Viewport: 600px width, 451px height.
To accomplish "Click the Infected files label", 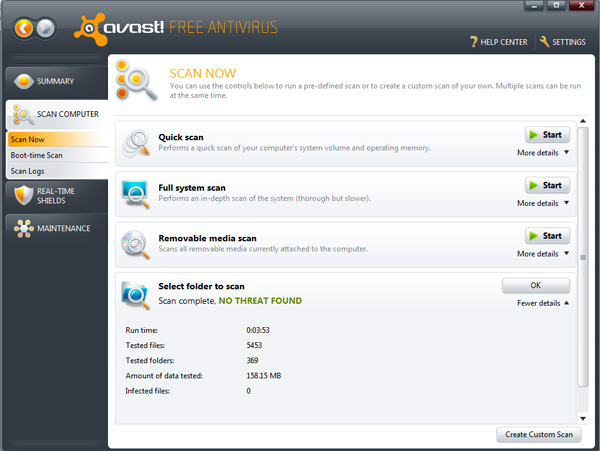I will point(148,391).
